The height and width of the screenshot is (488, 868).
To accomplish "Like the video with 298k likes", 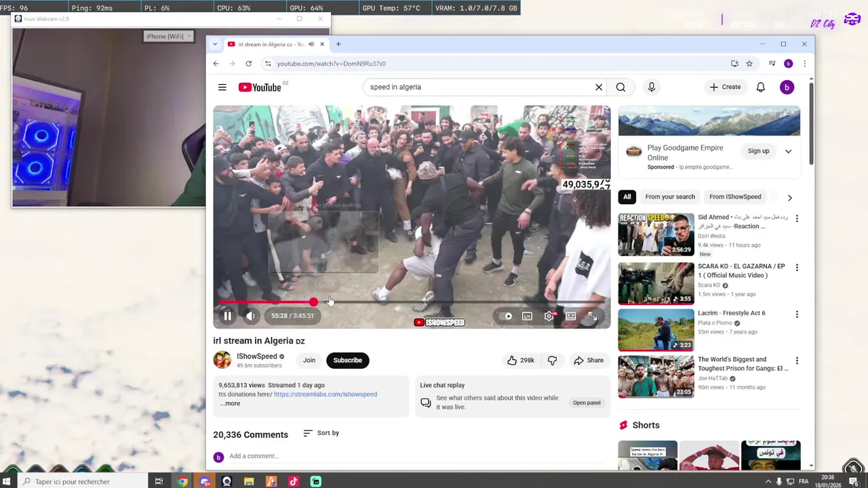I will 521,361.
